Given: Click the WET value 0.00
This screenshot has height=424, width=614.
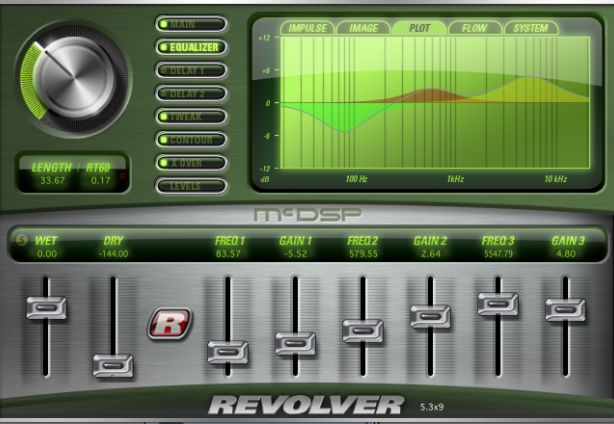Looking at the screenshot, I should pyautogui.click(x=47, y=254).
